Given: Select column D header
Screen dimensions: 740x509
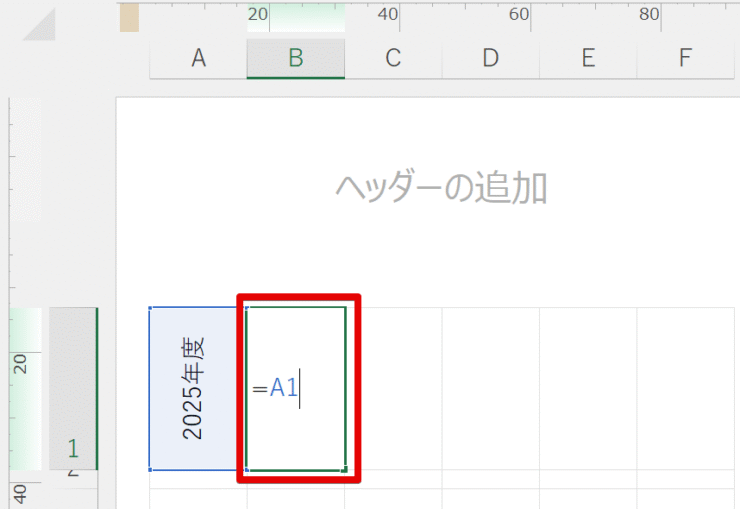Looking at the screenshot, I should (491, 58).
